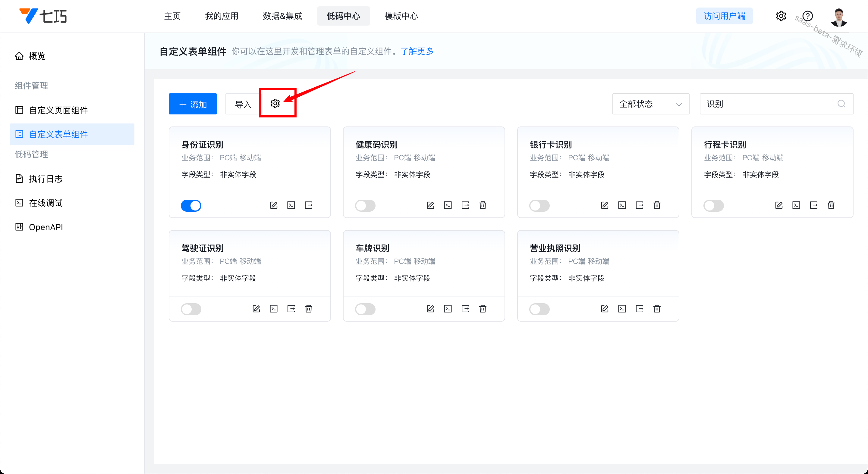Disable the 身份证识别 toggle switch
The width and height of the screenshot is (868, 474).
click(x=191, y=205)
